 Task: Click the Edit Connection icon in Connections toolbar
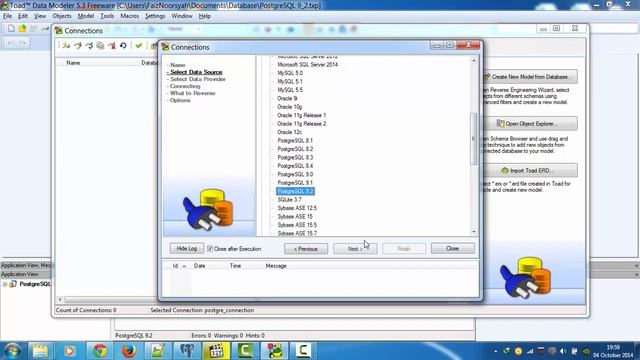[x=78, y=46]
